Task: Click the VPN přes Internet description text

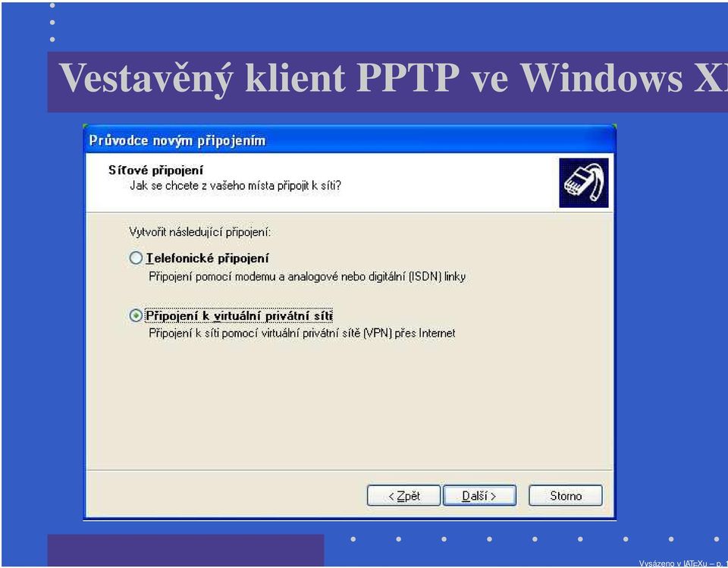Action: click(302, 334)
